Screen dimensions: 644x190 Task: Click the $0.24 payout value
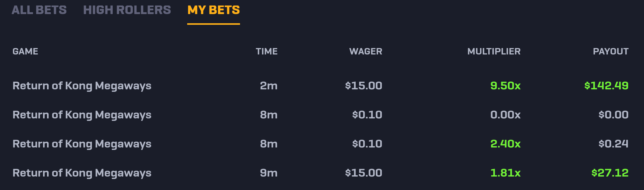point(613,144)
